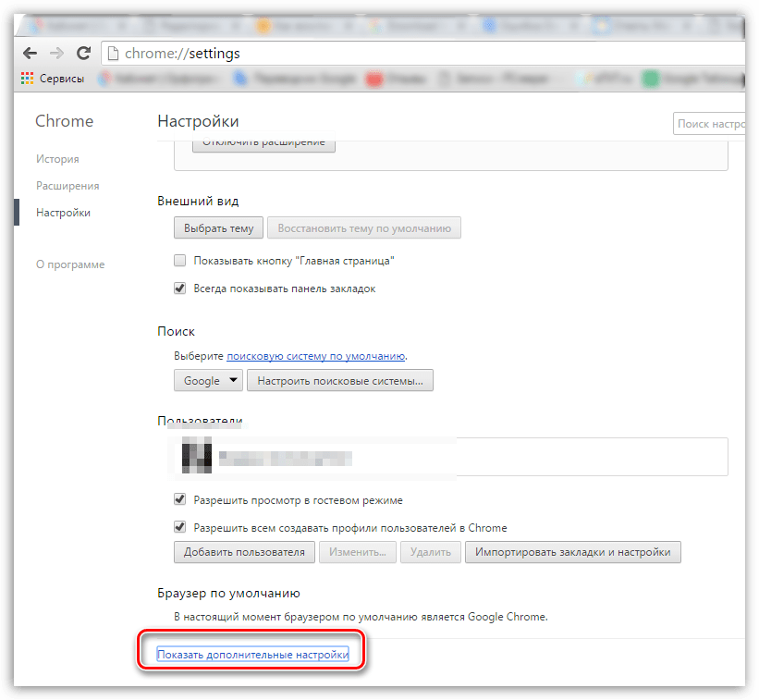Click the Chrome heading in sidebar
The image size is (759, 700).
pos(65,121)
